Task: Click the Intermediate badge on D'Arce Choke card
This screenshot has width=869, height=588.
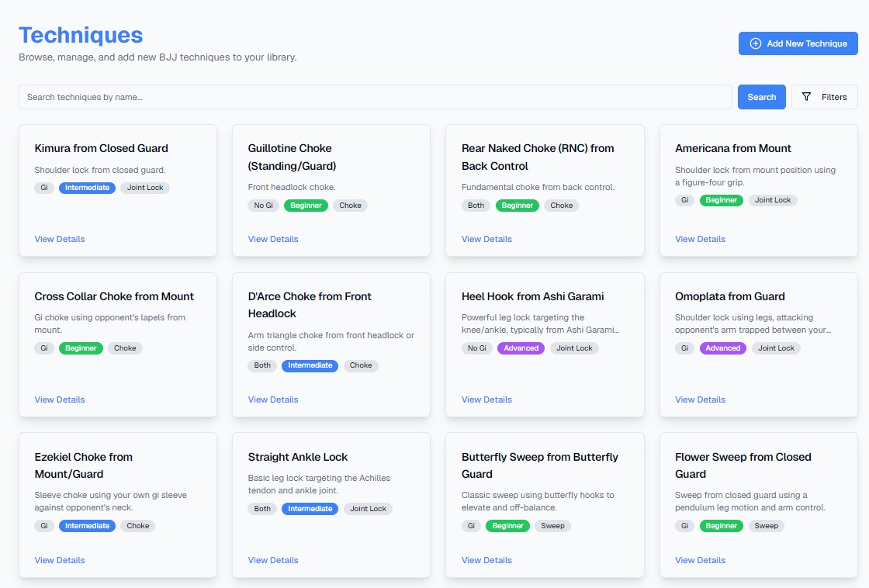Action: point(310,366)
